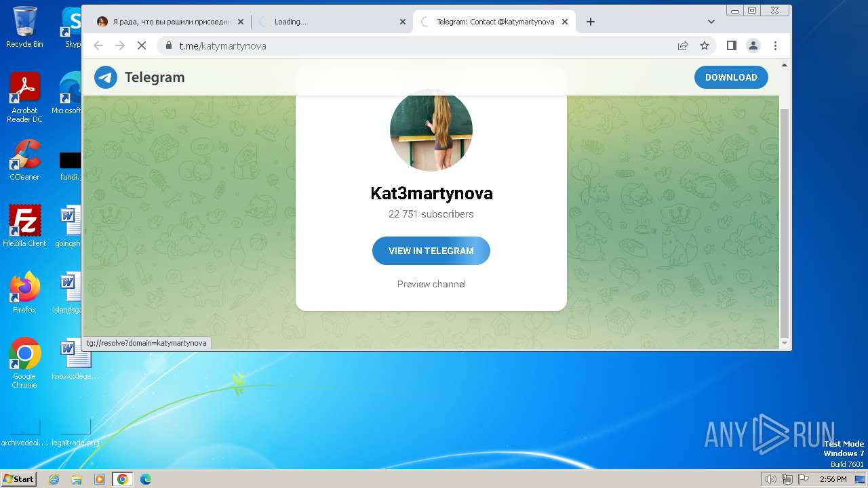
Task: Open Firefox desktop icon
Action: [x=24, y=292]
